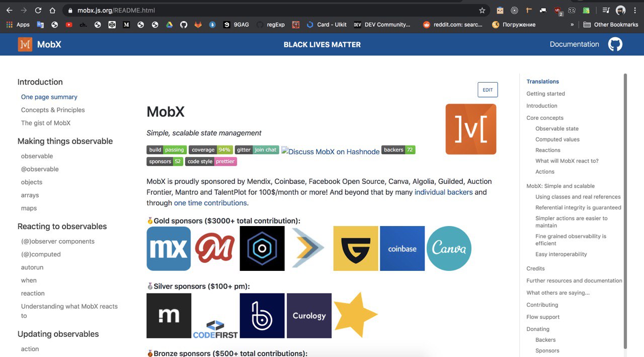644x357 pixels.
Task: Open the Card - UIkit bookmark
Action: point(326,24)
